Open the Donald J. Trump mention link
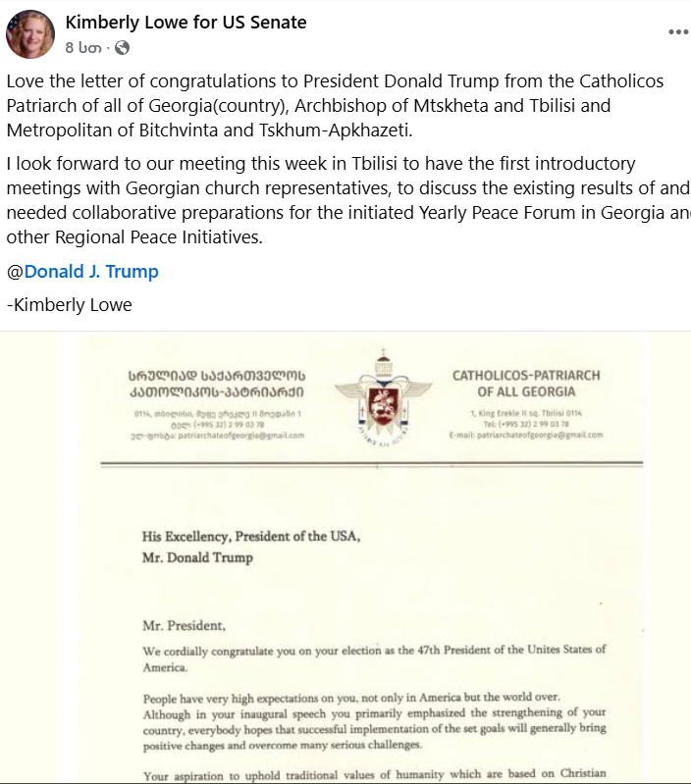Screen dimensions: 691x784 coord(90,272)
